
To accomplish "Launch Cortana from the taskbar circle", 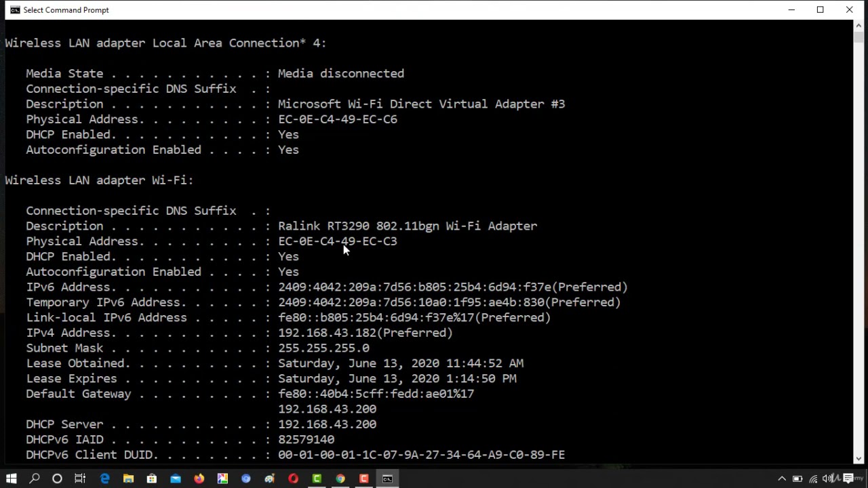I will click(57, 479).
